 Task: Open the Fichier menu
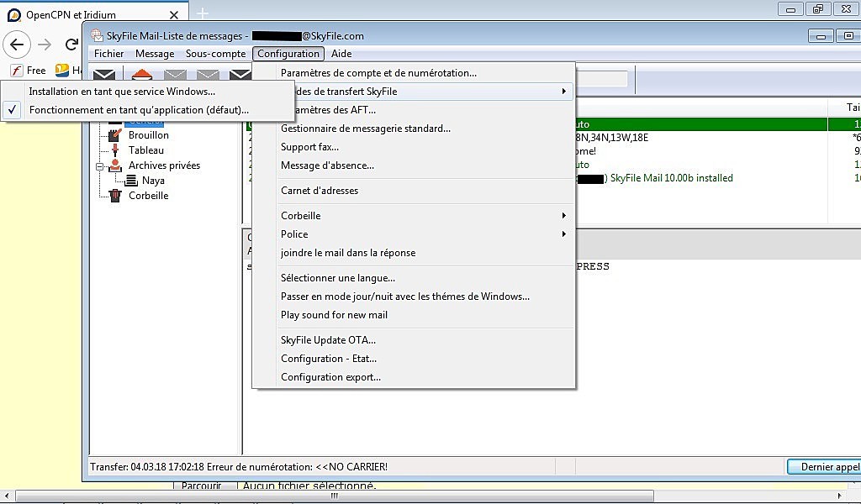coord(108,54)
